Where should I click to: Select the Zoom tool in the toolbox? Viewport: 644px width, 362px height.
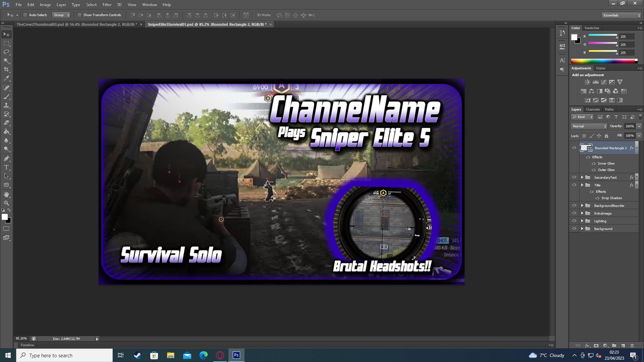point(6,203)
